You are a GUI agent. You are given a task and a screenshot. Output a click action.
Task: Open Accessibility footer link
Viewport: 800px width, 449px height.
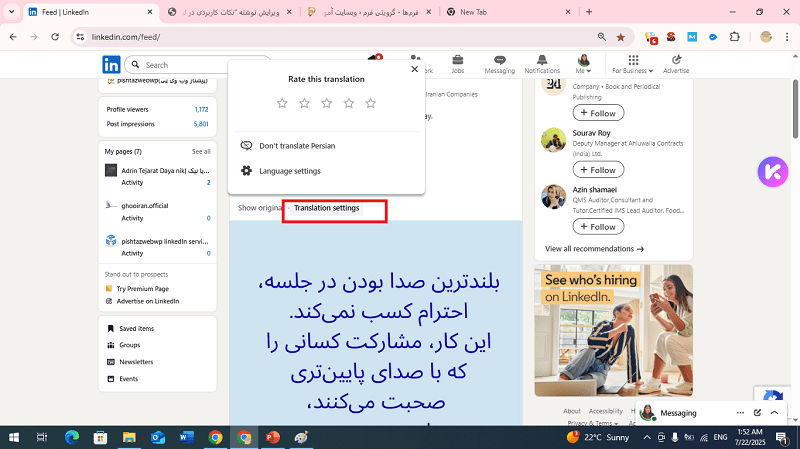(x=606, y=411)
